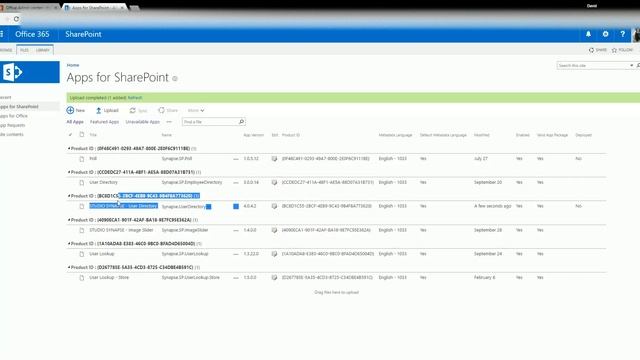Click the edit icon in the version 1.5.0.0 row
The image size is (640, 360).
point(274,278)
